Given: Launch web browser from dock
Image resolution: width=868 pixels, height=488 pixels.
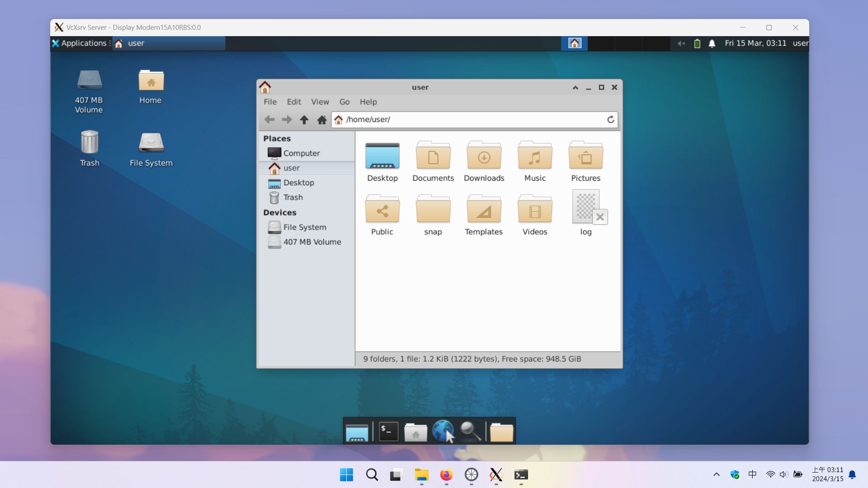Looking at the screenshot, I should pos(443,431).
